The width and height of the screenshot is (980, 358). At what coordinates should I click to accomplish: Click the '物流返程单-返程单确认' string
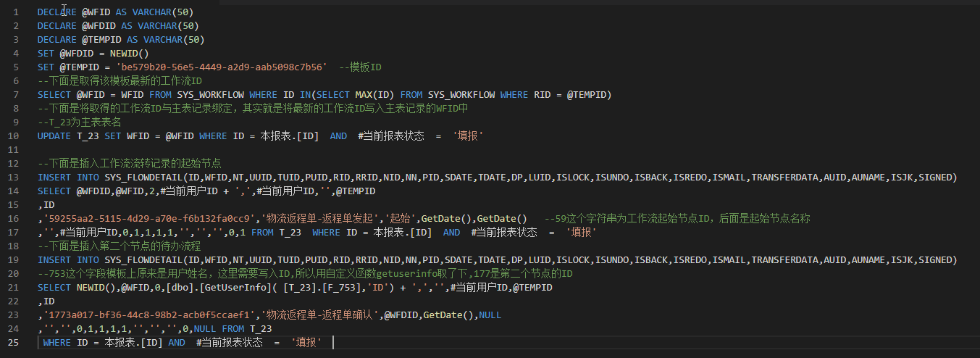click(x=321, y=315)
